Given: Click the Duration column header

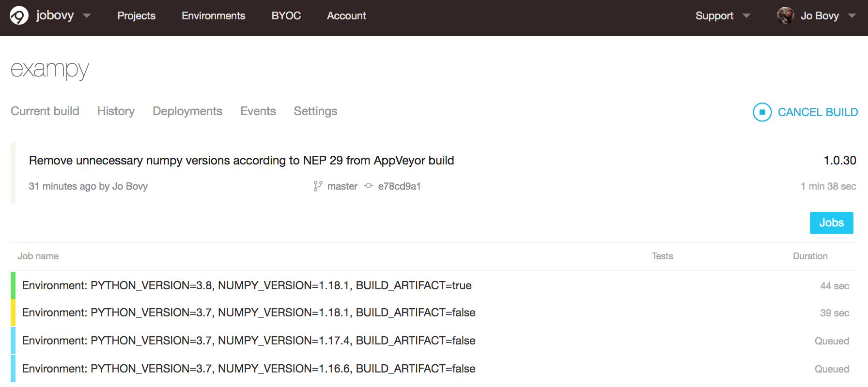Looking at the screenshot, I should [810, 256].
